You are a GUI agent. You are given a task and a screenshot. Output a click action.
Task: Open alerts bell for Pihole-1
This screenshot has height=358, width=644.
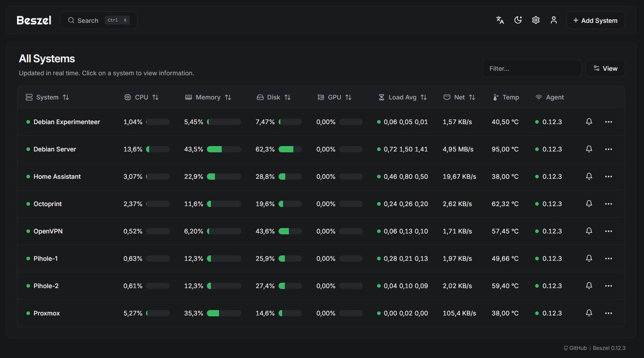589,259
